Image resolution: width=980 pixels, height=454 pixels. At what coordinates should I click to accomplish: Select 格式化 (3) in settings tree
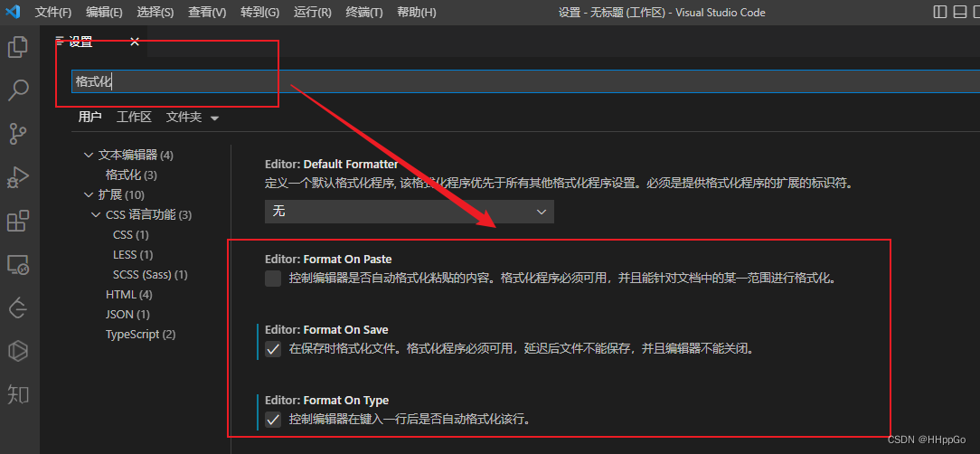(x=131, y=175)
